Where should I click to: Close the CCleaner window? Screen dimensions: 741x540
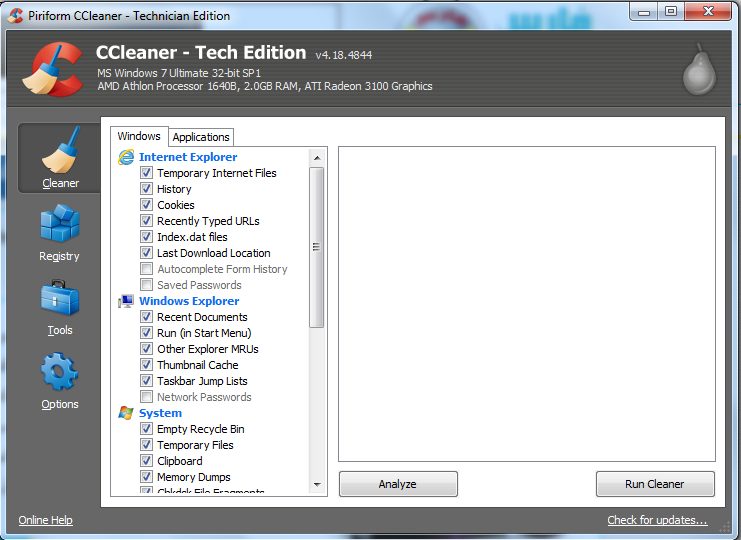click(x=708, y=12)
